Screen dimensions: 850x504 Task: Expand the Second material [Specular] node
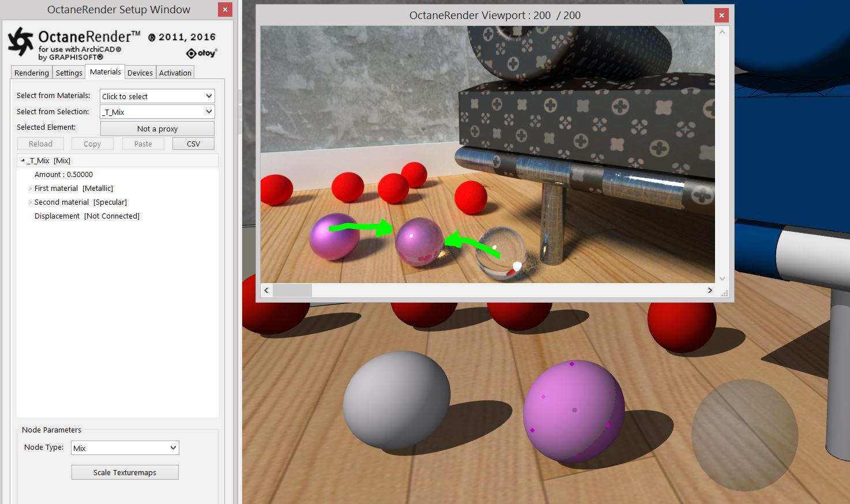coord(30,202)
